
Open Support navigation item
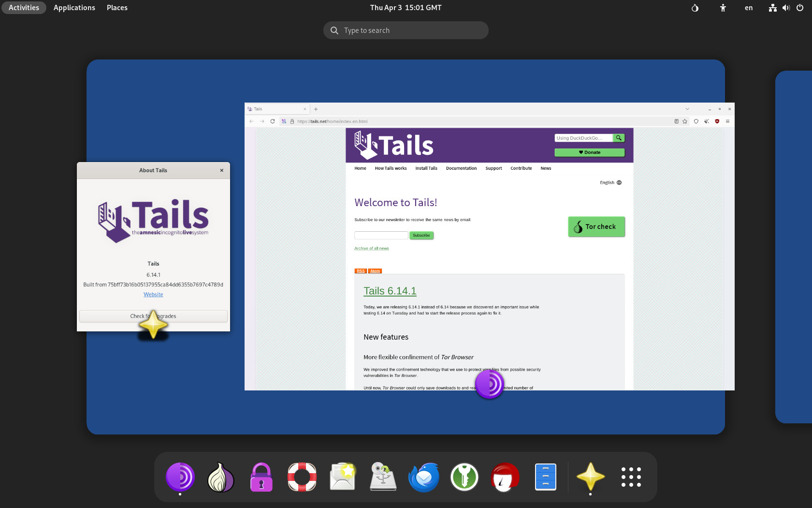tap(494, 168)
